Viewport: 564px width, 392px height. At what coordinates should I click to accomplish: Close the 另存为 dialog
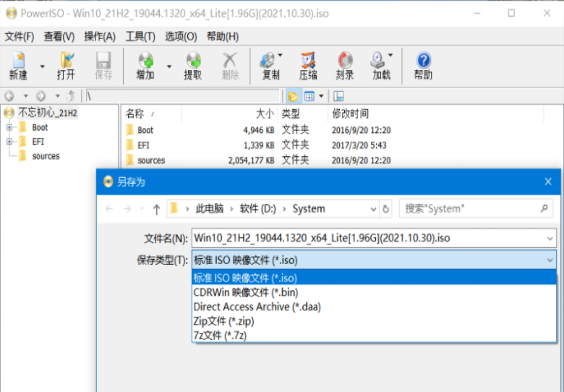pyautogui.click(x=548, y=182)
